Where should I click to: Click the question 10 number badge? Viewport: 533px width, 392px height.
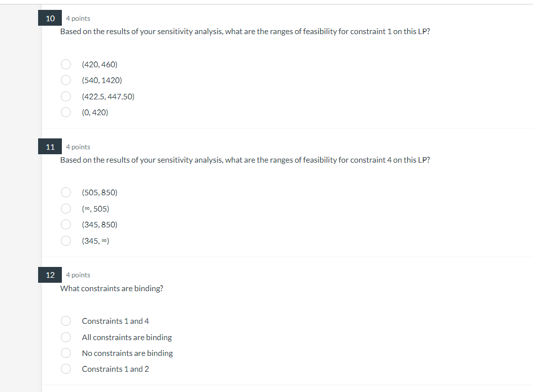(x=49, y=18)
